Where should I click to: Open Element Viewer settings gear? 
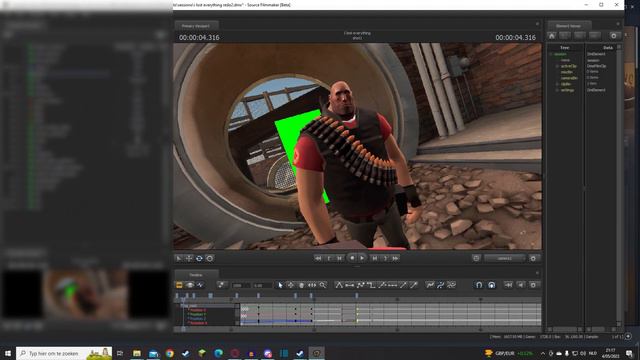point(613,36)
